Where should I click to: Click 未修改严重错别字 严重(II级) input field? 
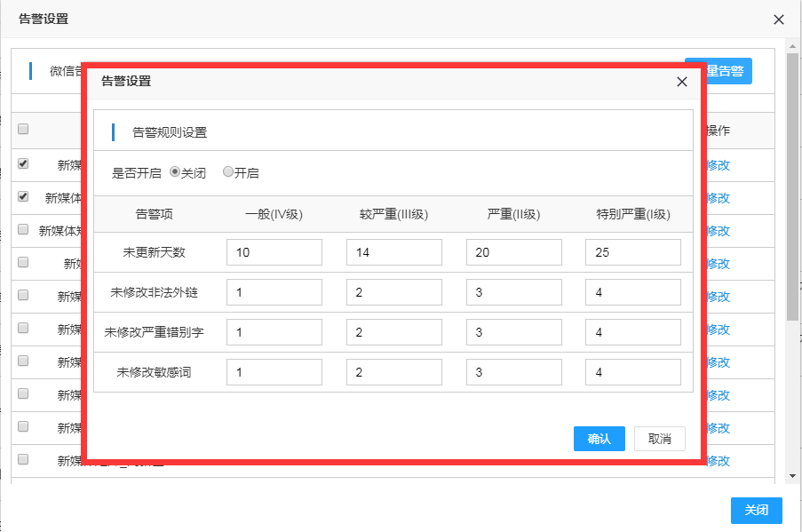pyautogui.click(x=513, y=332)
